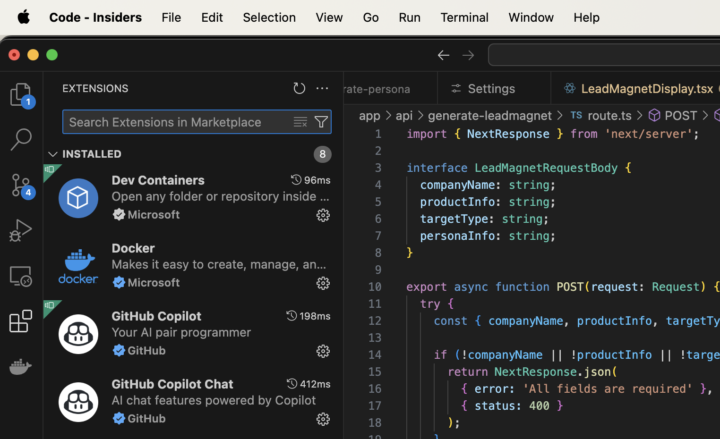Open the GitHub Copilot extension details
720x439 pixels.
[193, 334]
